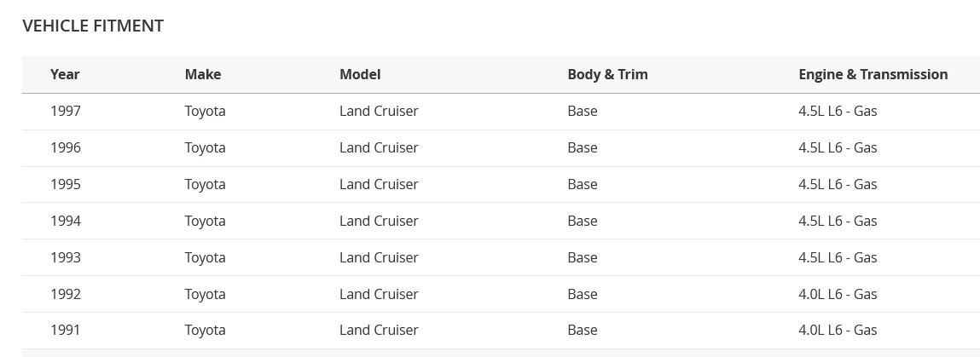Image resolution: width=980 pixels, height=357 pixels.
Task: Select the 1993 year cell
Action: (x=66, y=257)
